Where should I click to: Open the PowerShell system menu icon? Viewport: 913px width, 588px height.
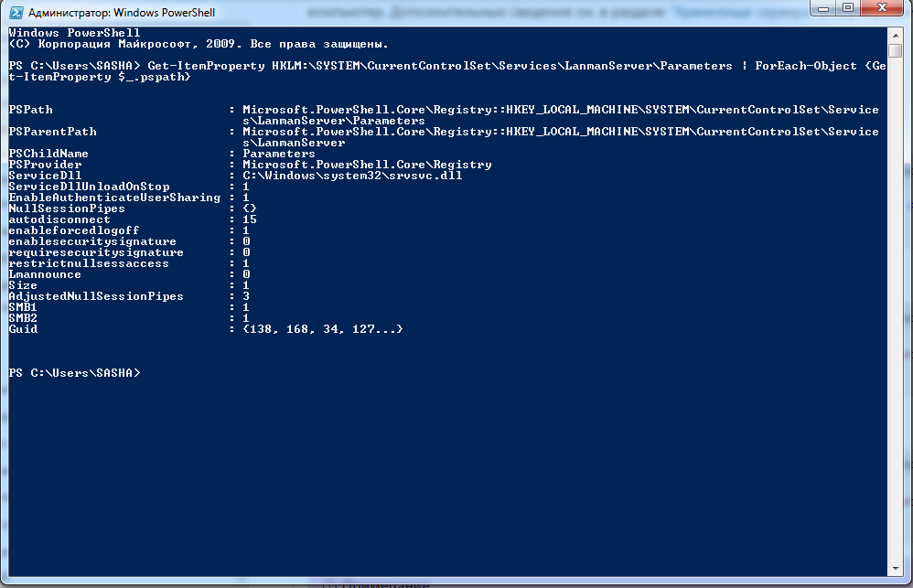pos(13,13)
